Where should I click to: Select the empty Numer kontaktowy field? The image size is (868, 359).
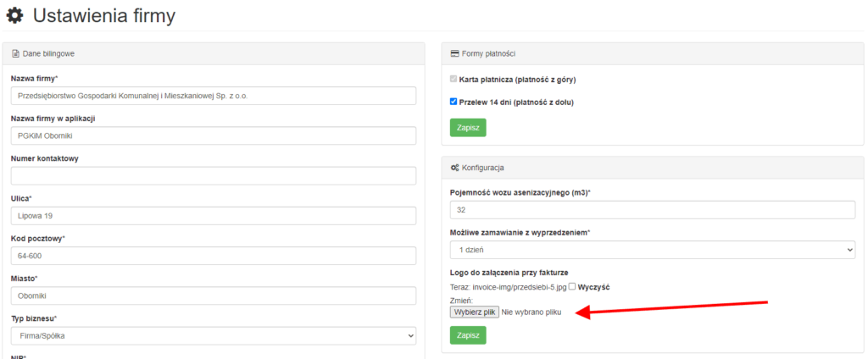tap(214, 176)
